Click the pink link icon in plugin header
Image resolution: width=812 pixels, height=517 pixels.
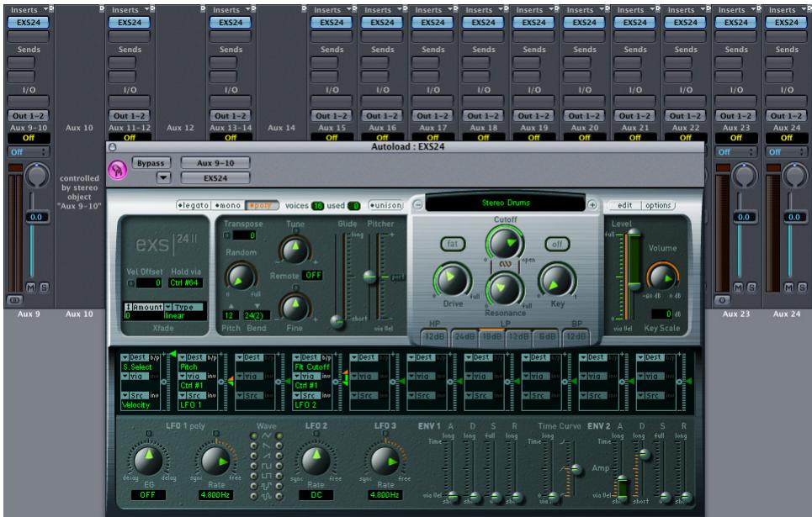point(117,170)
